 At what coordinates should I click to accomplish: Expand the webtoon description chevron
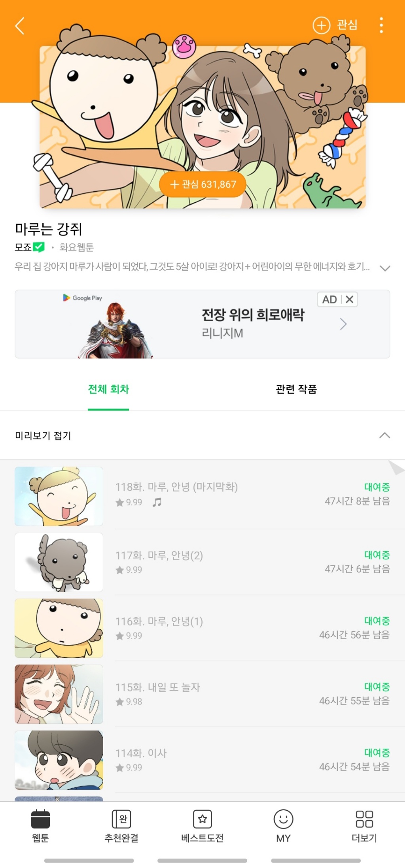coord(385,268)
